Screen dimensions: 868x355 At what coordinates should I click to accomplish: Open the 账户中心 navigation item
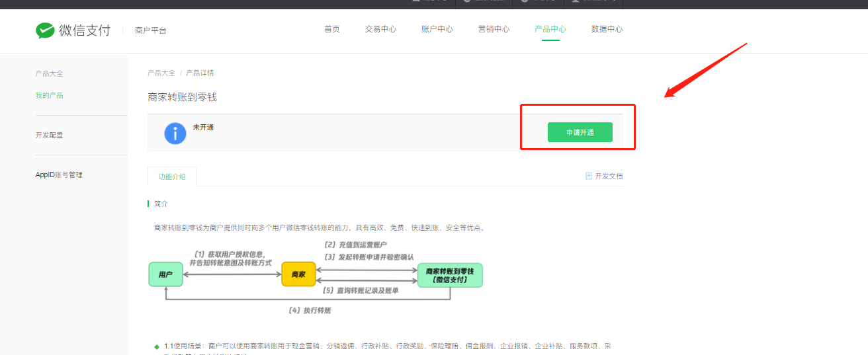click(x=437, y=29)
